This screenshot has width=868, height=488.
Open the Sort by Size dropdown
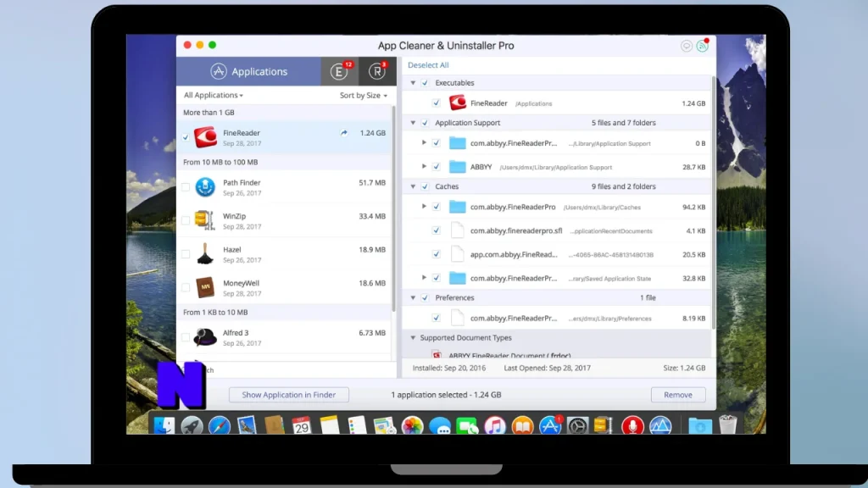(363, 95)
